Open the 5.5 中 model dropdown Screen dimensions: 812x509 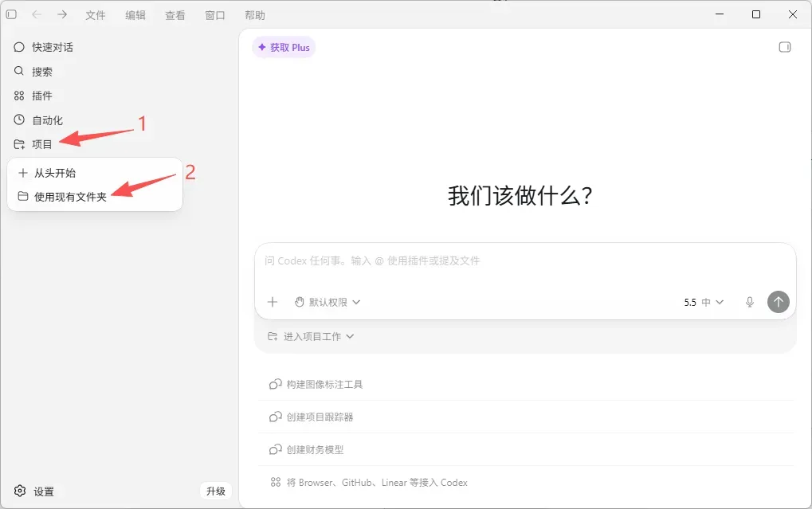click(704, 303)
